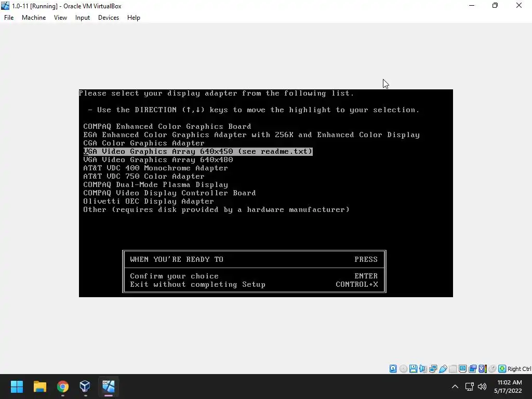The height and width of the screenshot is (399, 532).
Task: Click the CPU virtualization status icon
Action: coord(483,369)
